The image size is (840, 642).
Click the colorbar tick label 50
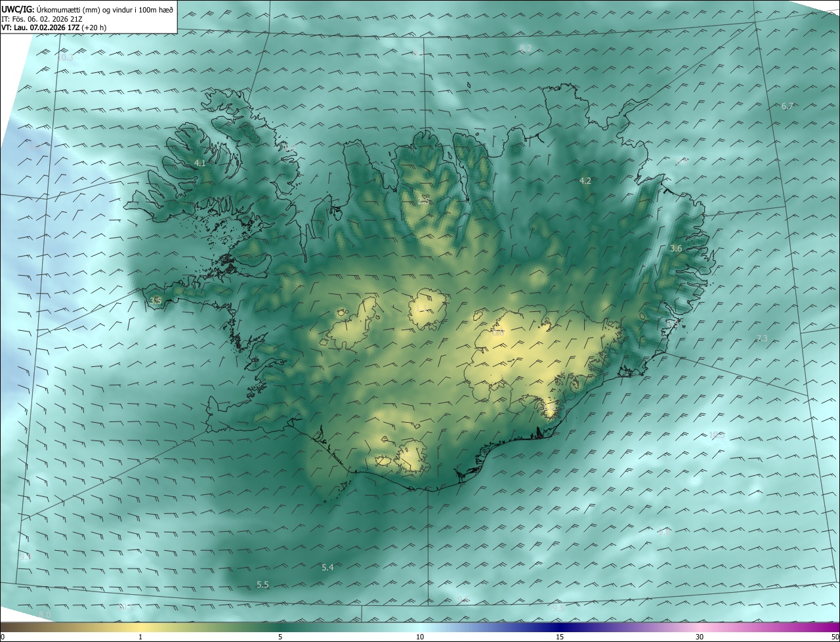coord(835,637)
